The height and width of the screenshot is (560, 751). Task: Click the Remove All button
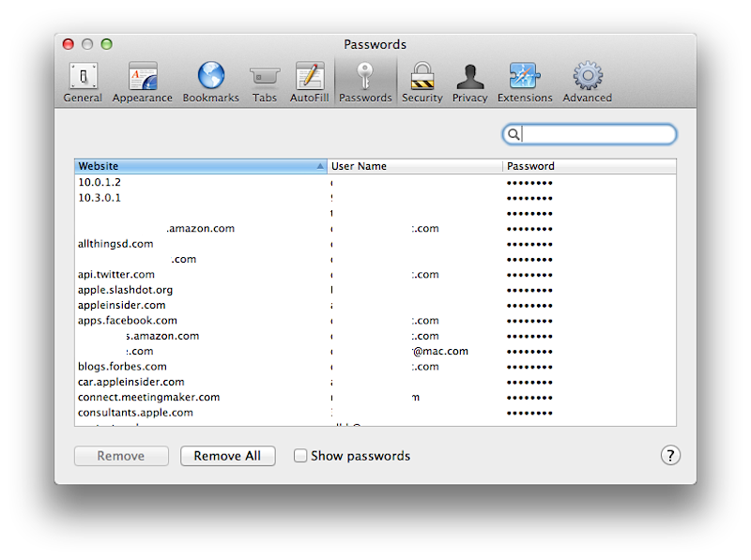[x=227, y=456]
